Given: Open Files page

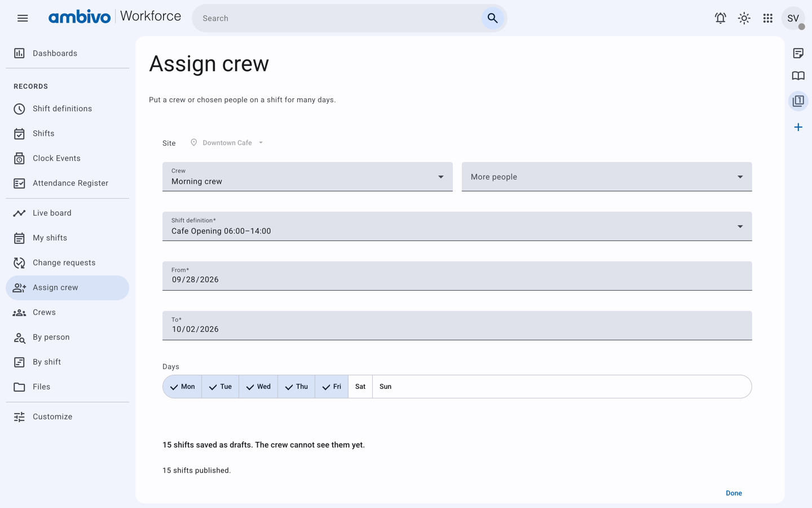Looking at the screenshot, I should pyautogui.click(x=68, y=387).
